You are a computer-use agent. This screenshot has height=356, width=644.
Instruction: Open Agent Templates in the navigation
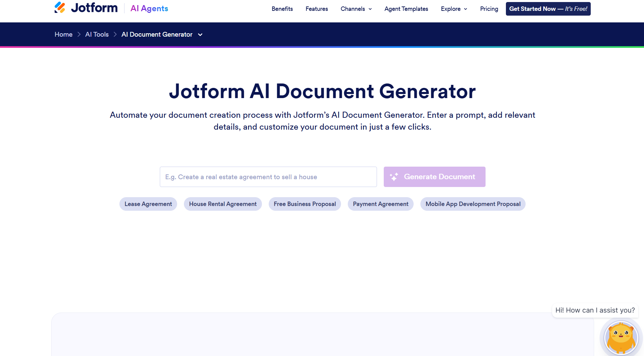point(406,9)
